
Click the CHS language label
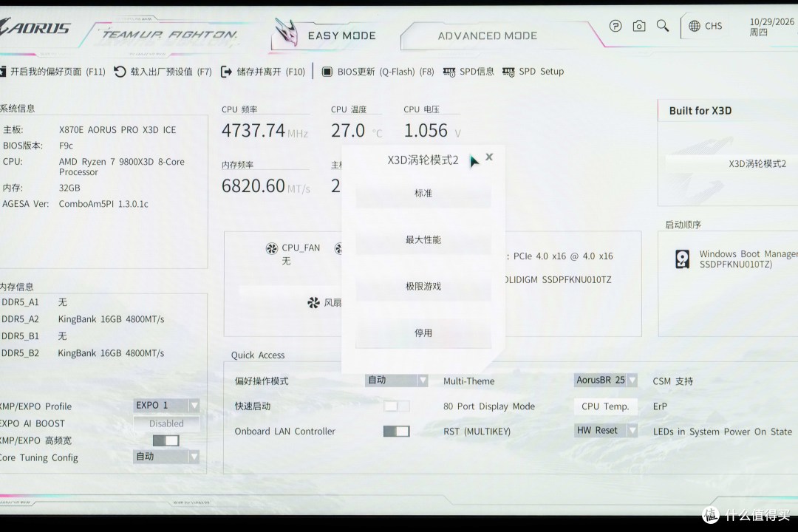(713, 26)
